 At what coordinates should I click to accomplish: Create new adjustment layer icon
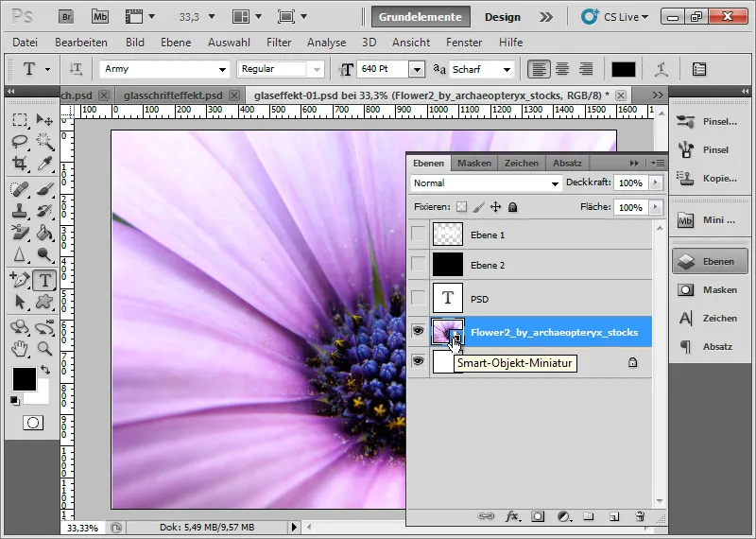pyautogui.click(x=563, y=516)
